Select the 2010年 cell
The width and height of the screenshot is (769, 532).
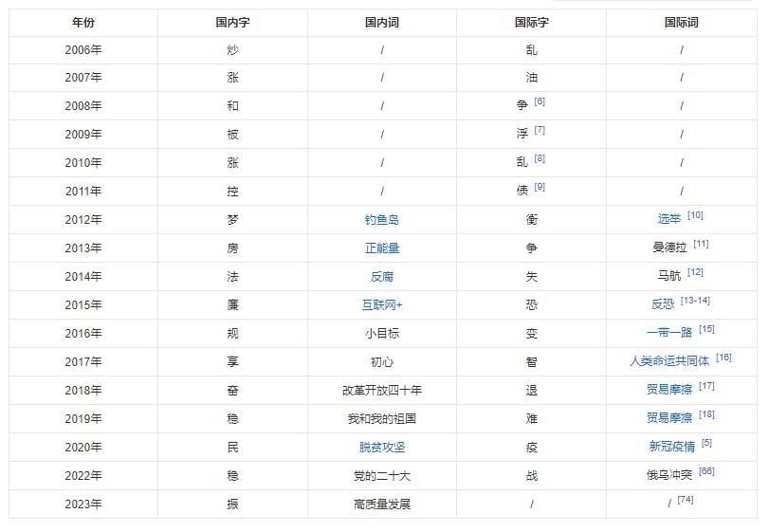point(83,163)
